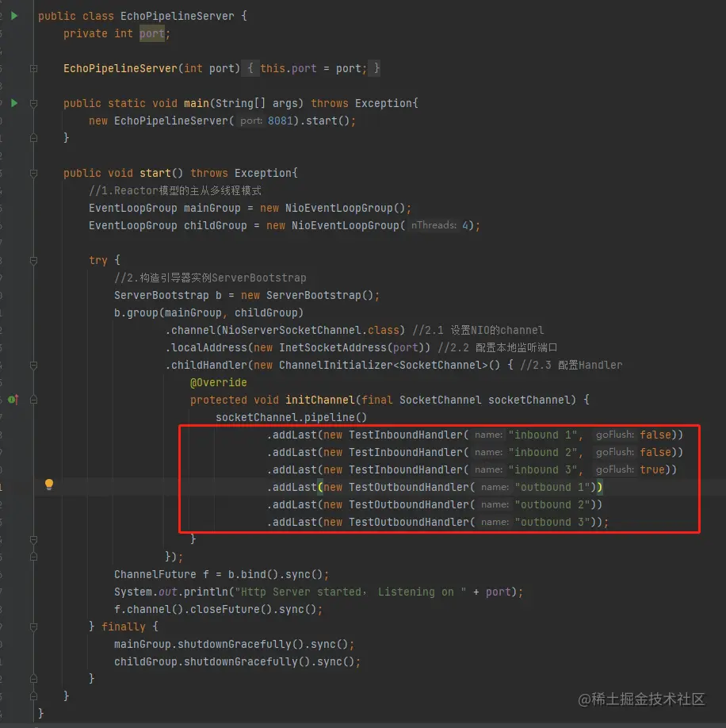Run the main method via gutter arrow

(14, 103)
